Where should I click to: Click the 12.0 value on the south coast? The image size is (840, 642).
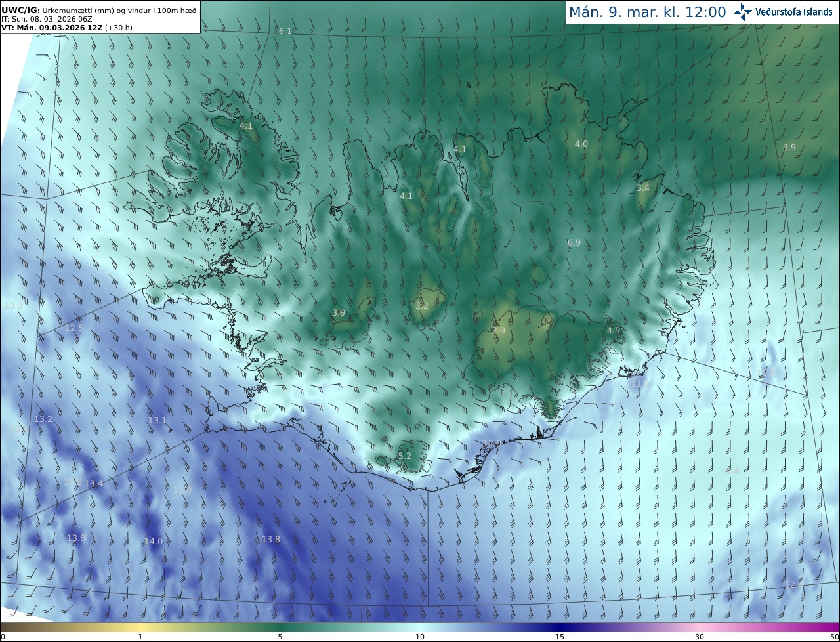[492, 444]
